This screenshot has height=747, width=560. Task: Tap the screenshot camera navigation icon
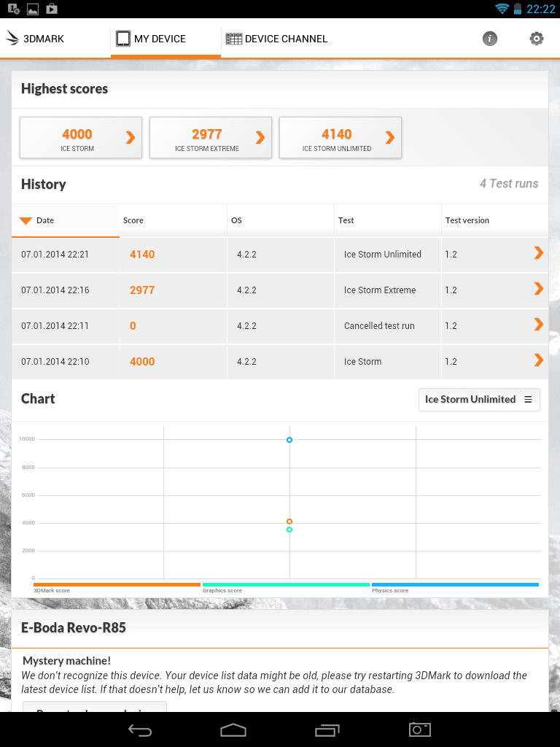coord(420,729)
